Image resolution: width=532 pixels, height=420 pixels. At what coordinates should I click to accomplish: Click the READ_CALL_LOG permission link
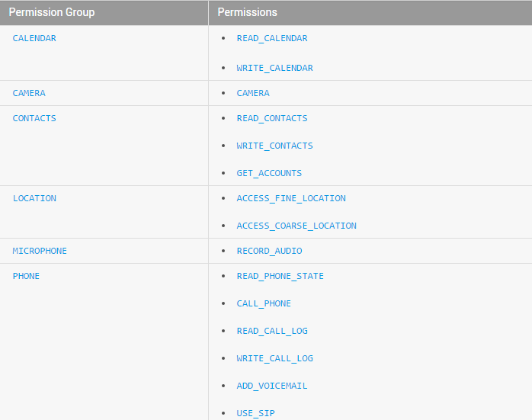[272, 331]
